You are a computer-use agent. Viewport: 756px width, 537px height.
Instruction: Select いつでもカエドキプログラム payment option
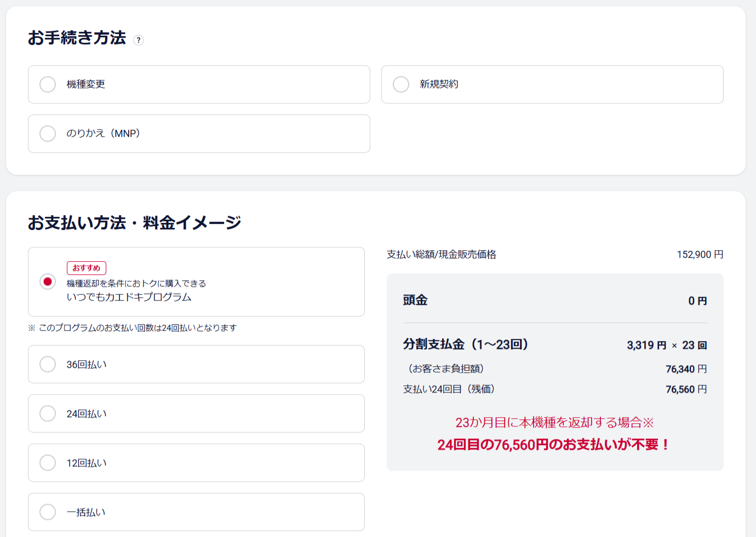(48, 281)
